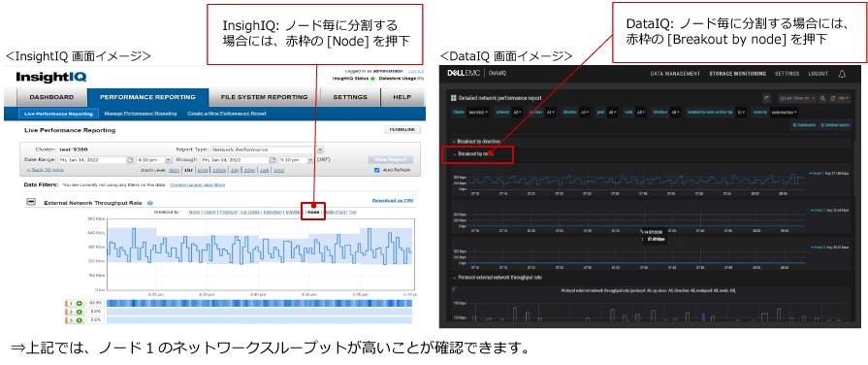Viewport: 868px width, 365px height.
Task: Set zoom level to 1dy
Action: click(x=235, y=170)
